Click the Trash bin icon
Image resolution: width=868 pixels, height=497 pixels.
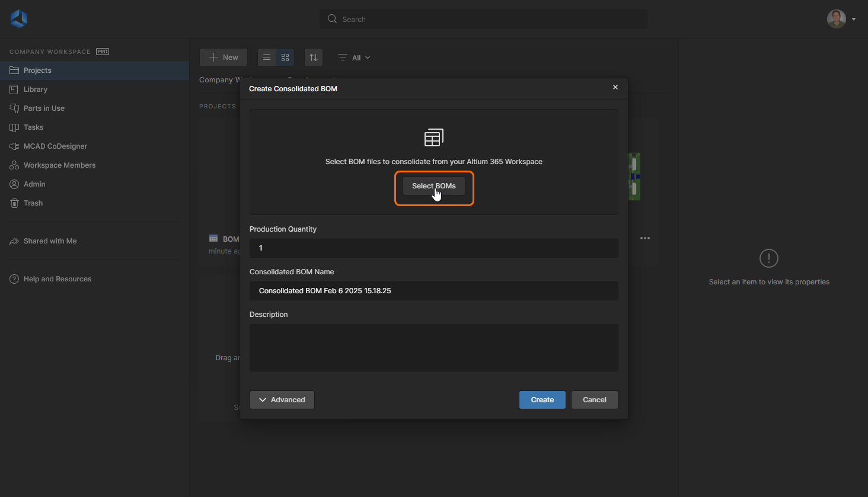14,203
